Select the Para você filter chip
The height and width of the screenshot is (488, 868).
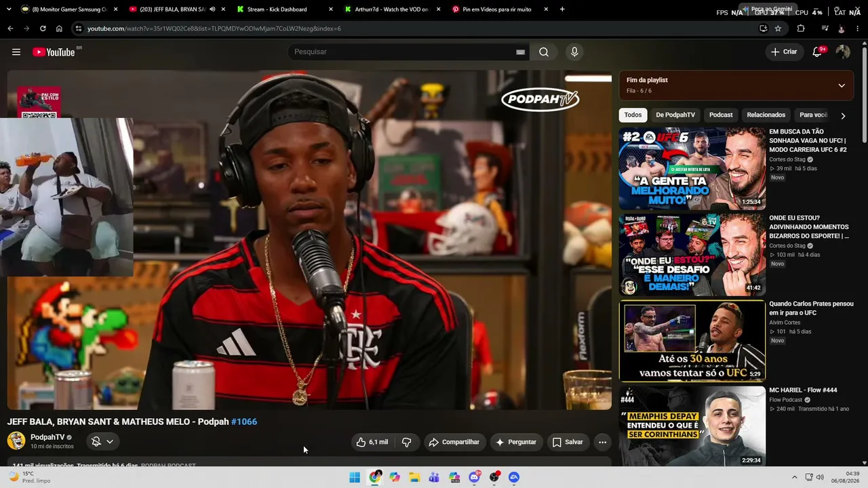click(x=813, y=115)
